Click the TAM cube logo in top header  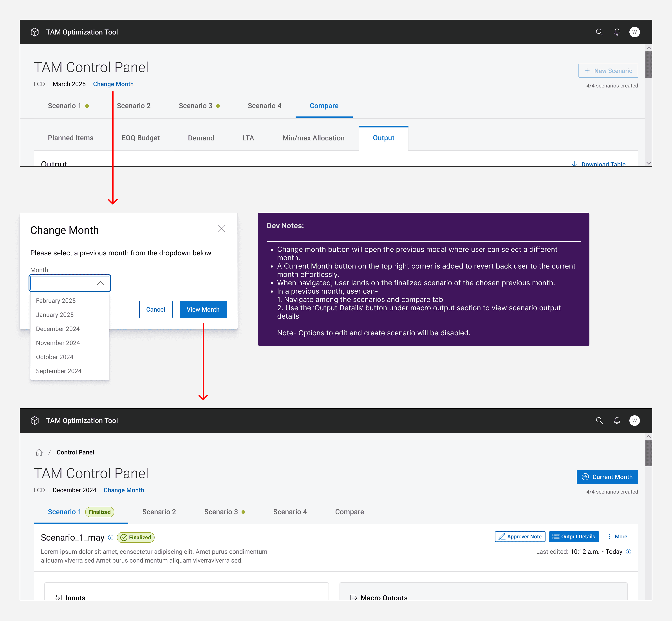tap(35, 32)
